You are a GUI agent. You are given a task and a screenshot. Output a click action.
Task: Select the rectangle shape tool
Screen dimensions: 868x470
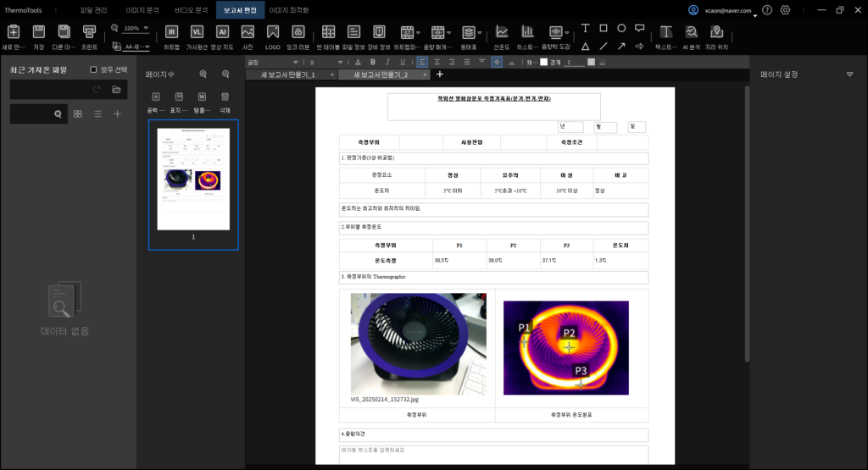click(x=604, y=29)
